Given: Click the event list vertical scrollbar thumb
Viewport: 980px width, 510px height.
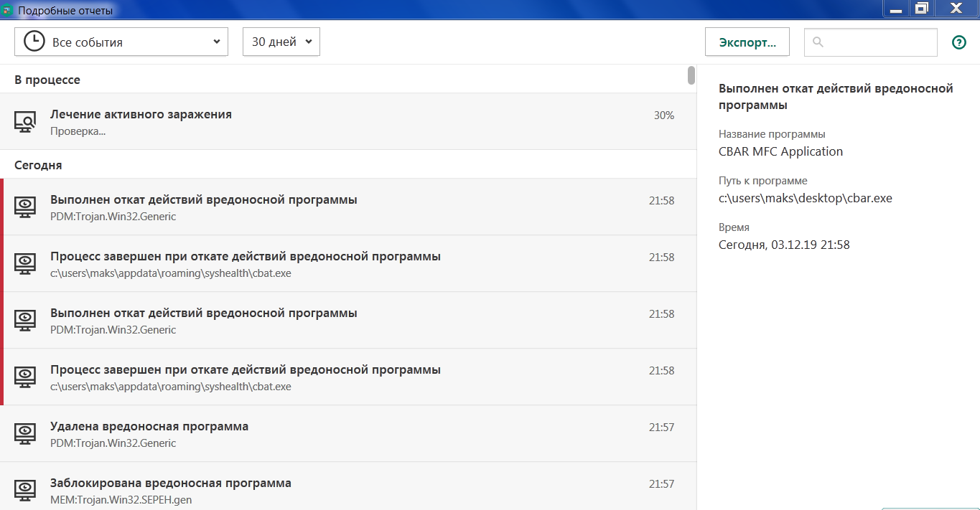Looking at the screenshot, I should coord(691,75).
